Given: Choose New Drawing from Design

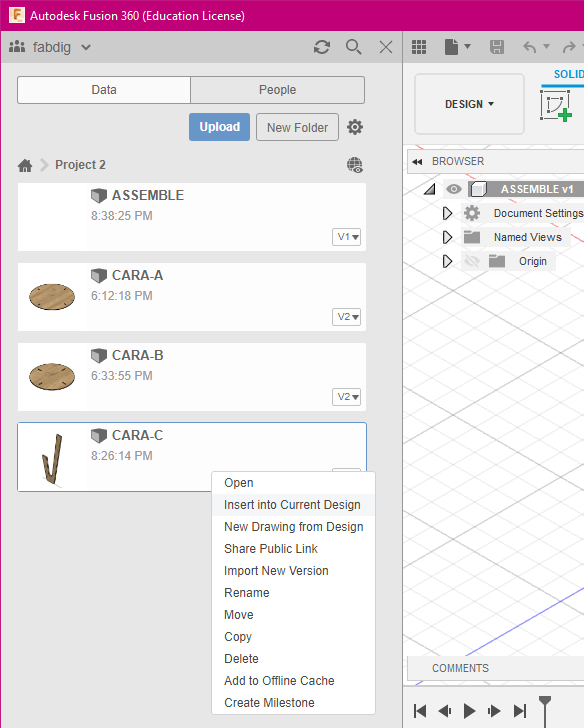Looking at the screenshot, I should coord(293,526).
